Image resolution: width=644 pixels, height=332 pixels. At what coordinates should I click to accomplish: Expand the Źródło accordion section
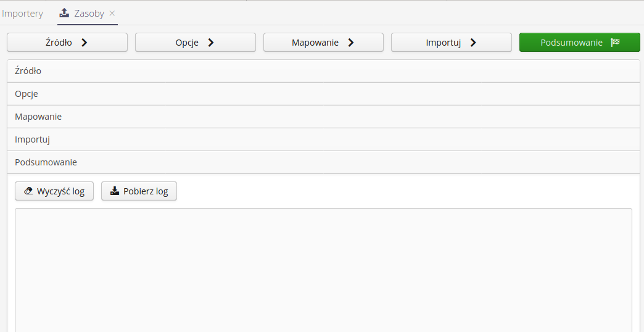pos(323,71)
